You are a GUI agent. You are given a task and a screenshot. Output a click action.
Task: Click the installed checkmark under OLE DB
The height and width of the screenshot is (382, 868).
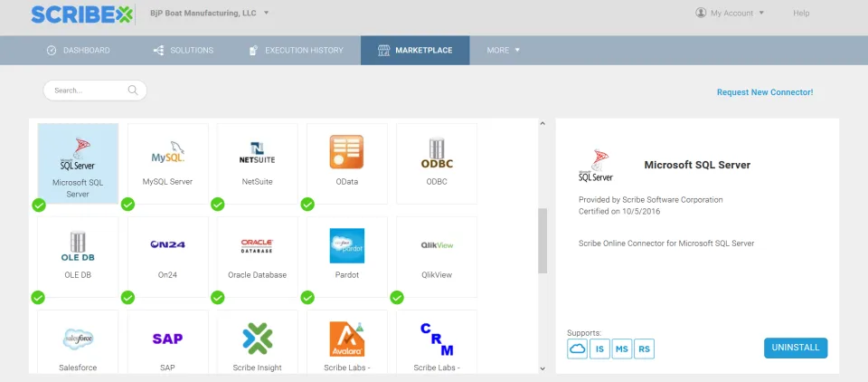coord(38,298)
